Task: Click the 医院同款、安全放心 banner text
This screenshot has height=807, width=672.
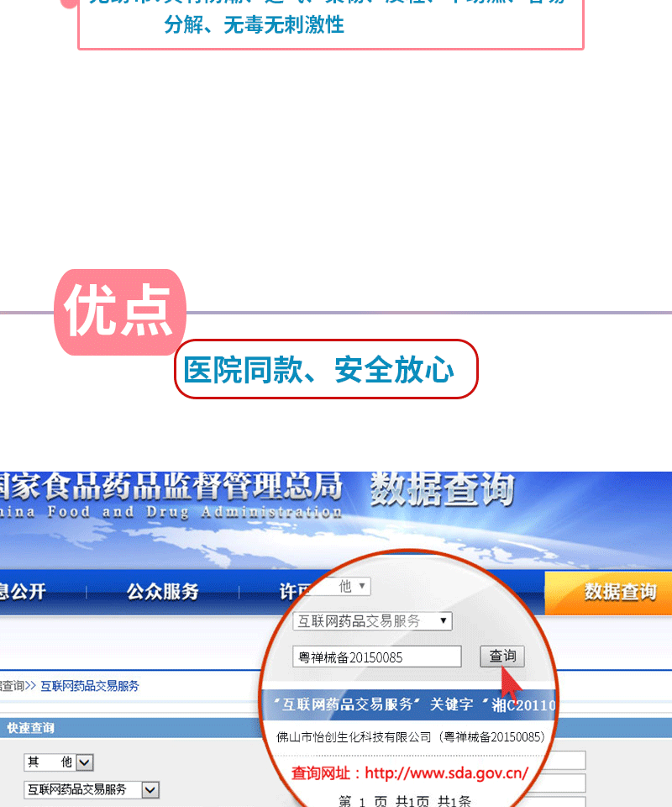Action: tap(318, 370)
